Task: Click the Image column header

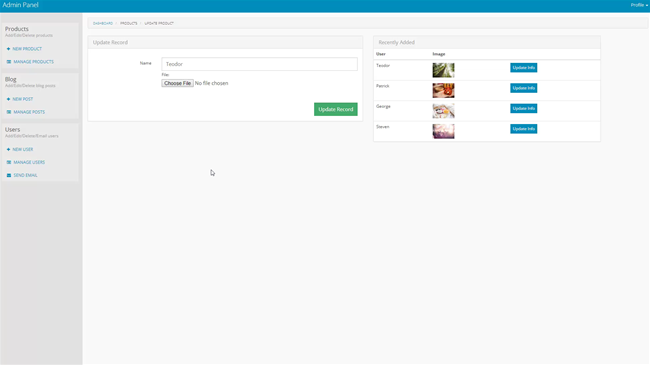Action: click(439, 54)
